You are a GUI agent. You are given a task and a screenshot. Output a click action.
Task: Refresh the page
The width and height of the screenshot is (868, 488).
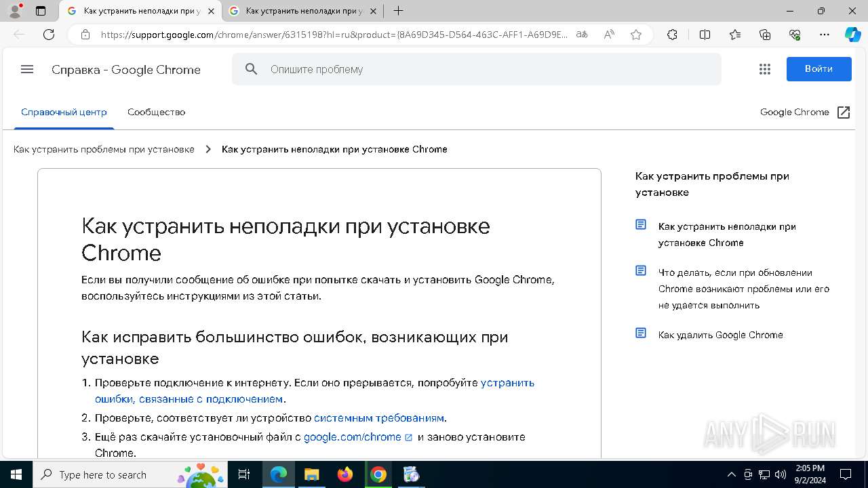point(49,35)
